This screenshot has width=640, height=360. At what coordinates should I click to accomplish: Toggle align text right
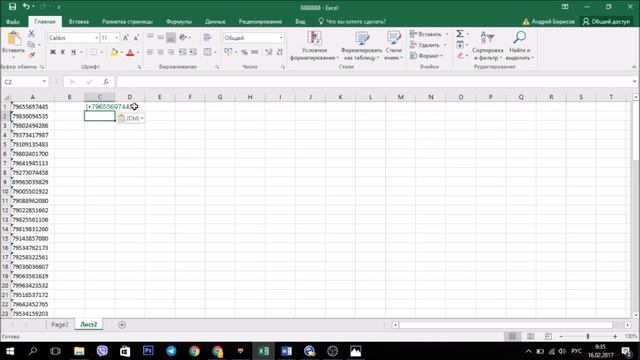171,52
